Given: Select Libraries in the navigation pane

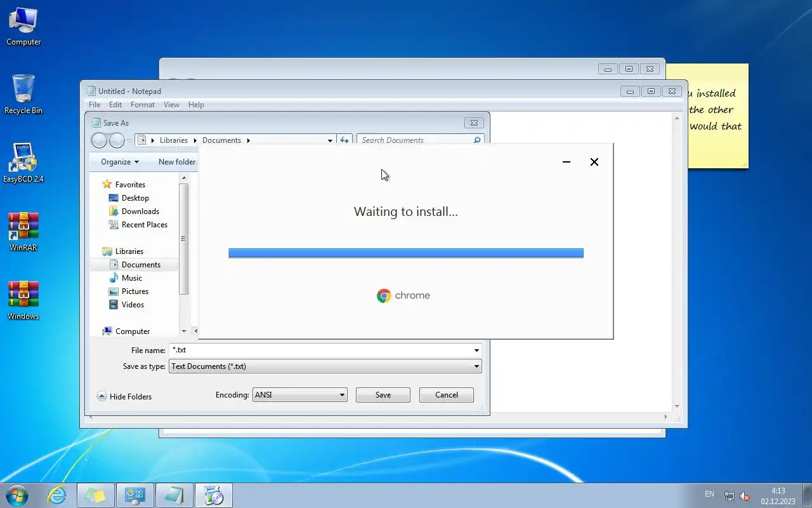Looking at the screenshot, I should click(x=129, y=251).
